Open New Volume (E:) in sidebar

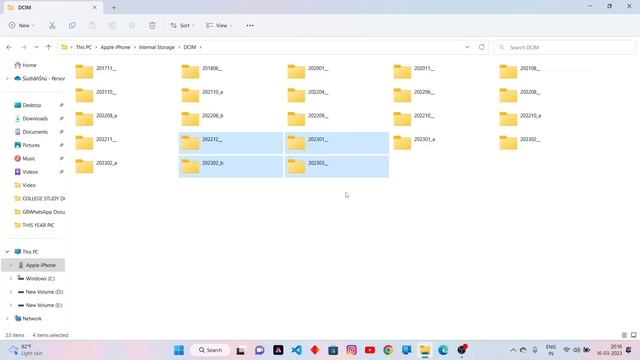40,305
